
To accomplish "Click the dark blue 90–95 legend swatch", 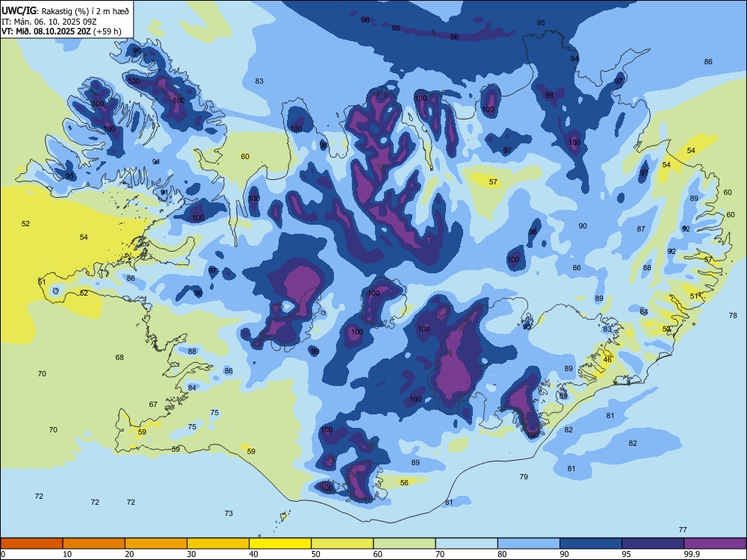I will (591, 544).
